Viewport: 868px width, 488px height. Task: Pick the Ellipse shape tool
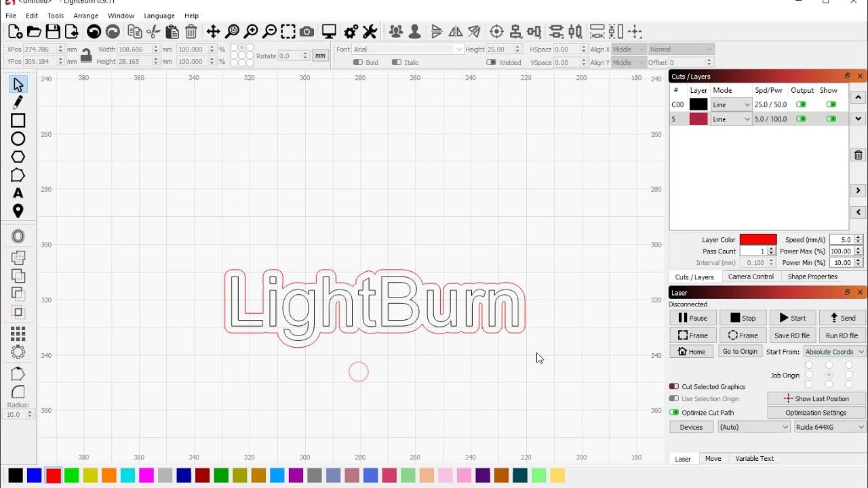point(18,139)
